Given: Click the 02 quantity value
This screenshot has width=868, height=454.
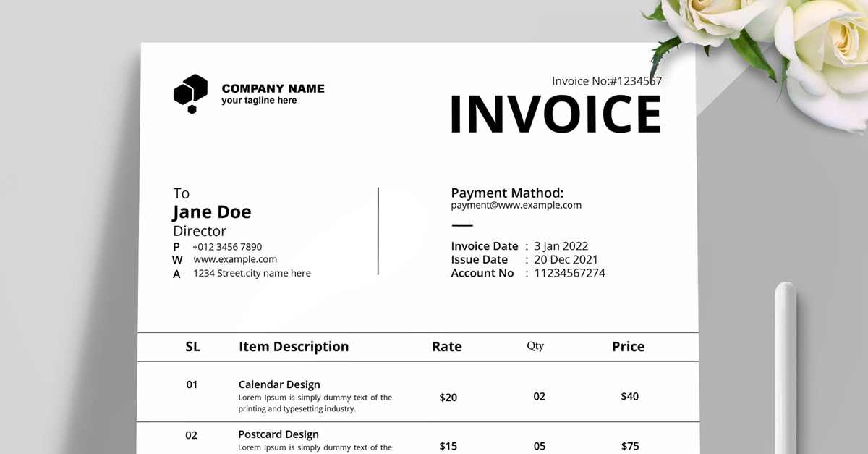Looking at the screenshot, I should [540, 397].
